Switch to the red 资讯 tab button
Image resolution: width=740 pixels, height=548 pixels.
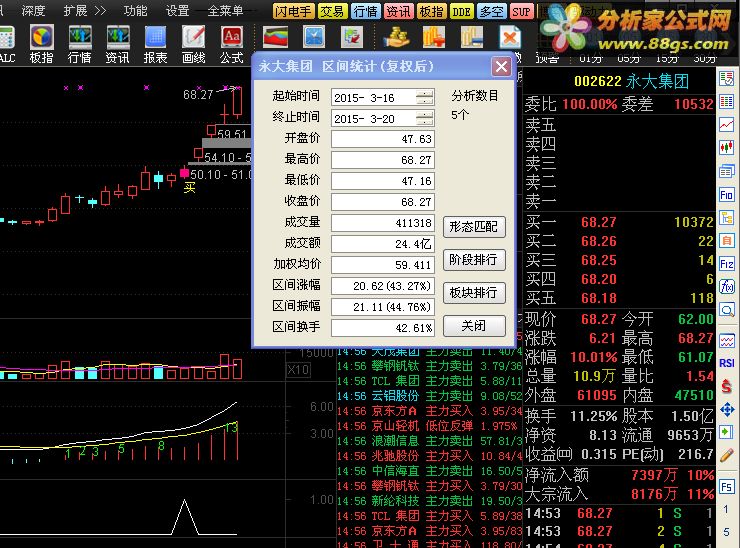click(x=399, y=11)
